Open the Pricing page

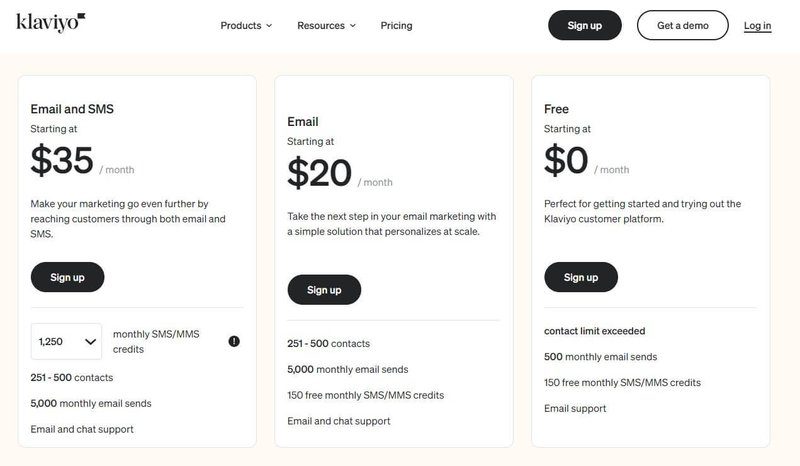click(x=396, y=26)
